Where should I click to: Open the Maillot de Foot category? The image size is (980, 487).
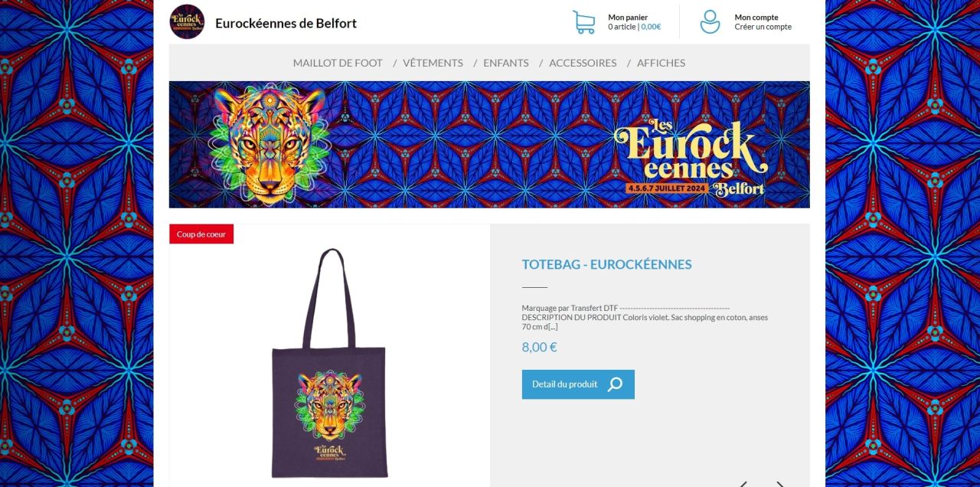pos(338,63)
